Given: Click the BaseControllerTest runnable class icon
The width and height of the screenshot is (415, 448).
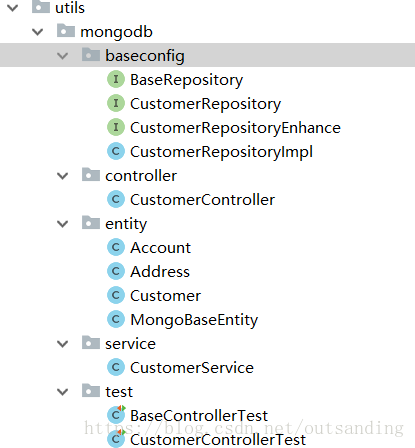Looking at the screenshot, I should (x=116, y=415).
